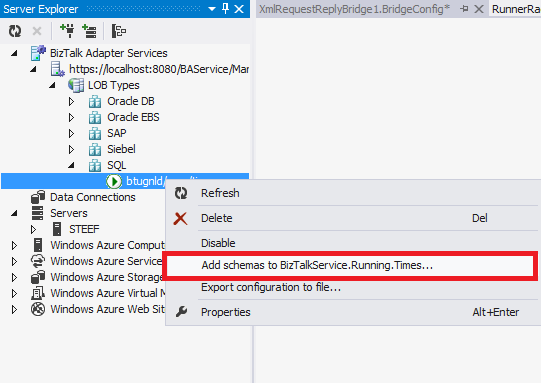Click the wrench icon next to Properties
541x383 pixels.
pos(181,312)
